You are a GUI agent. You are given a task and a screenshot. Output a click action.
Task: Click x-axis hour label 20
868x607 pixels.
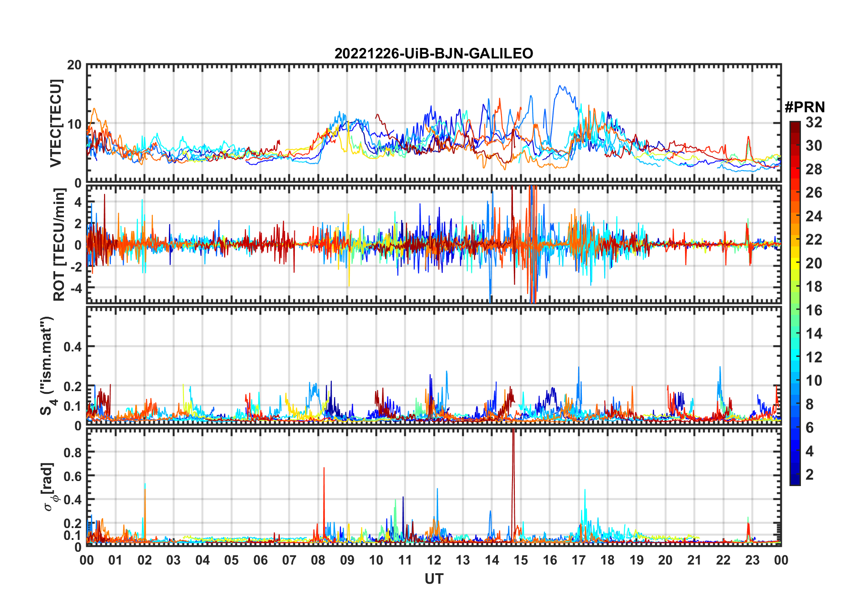point(665,560)
